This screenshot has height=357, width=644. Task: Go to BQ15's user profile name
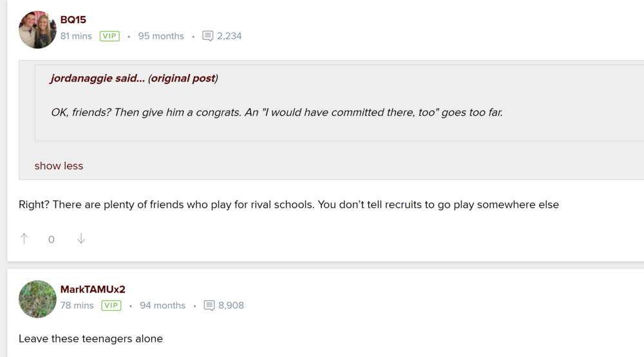coord(73,20)
